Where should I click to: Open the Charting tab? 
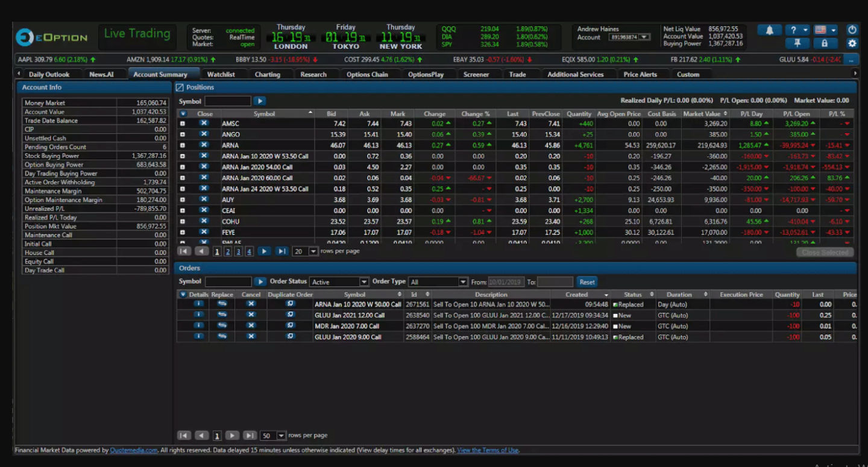coord(268,74)
